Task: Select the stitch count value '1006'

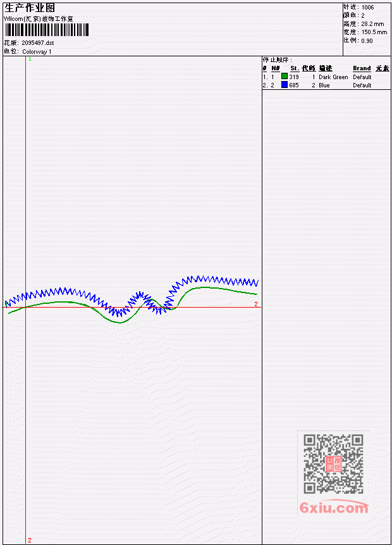Action: tap(368, 8)
